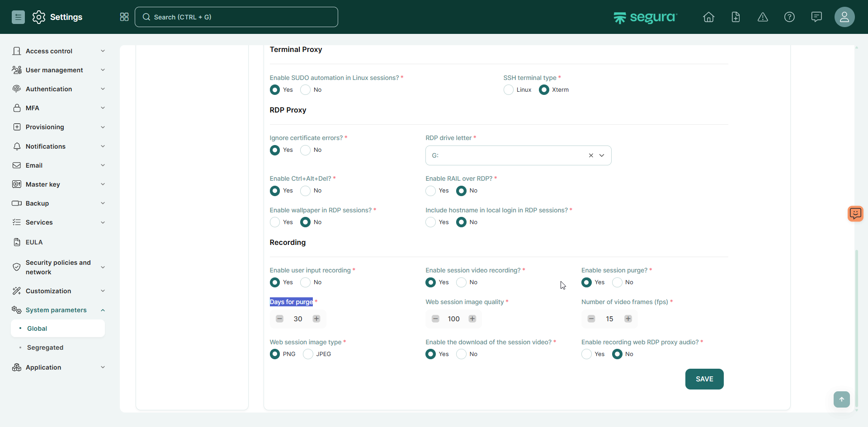Image resolution: width=868 pixels, height=427 pixels.
Task: Open the RDP drive letter dropdown
Action: point(602,155)
